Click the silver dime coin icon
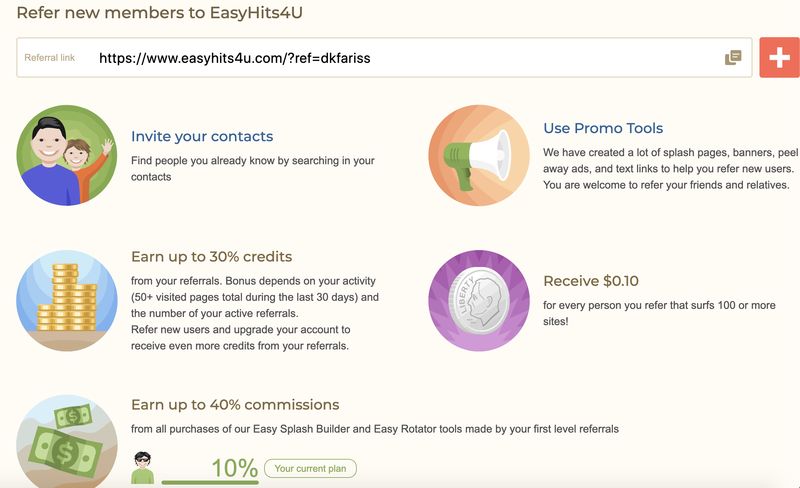This screenshot has width=800, height=488. tap(479, 300)
